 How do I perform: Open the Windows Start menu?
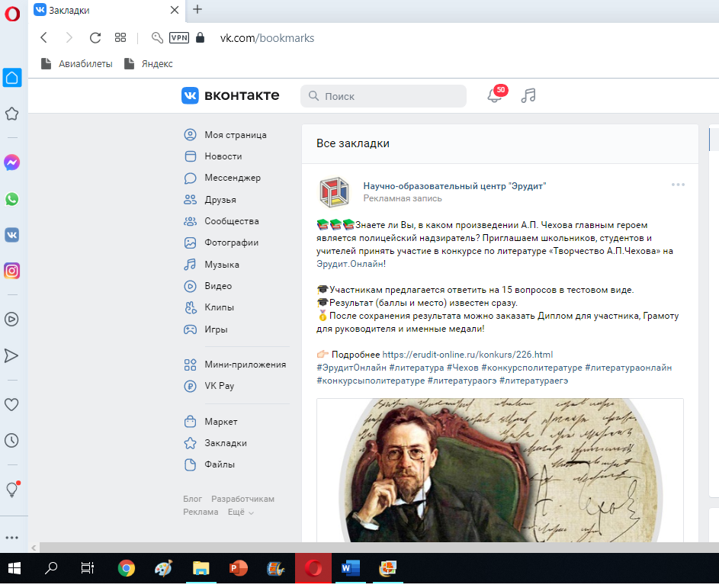14,569
